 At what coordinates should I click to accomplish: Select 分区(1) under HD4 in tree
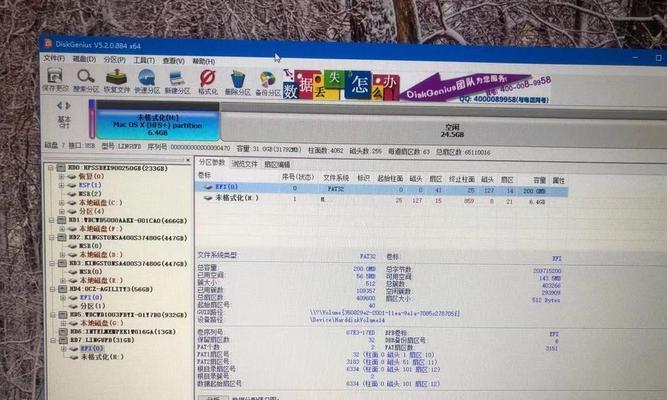[x=93, y=306]
